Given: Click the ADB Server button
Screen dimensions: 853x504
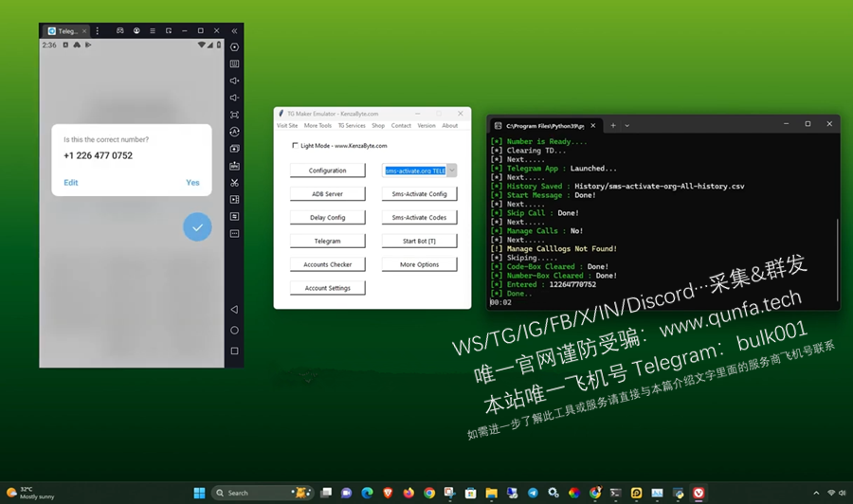Looking at the screenshot, I should (328, 193).
